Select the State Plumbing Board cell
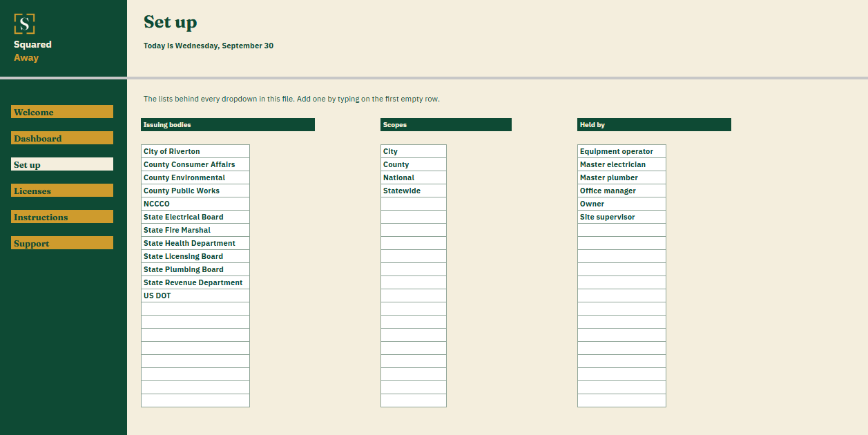868x435 pixels. click(x=195, y=269)
